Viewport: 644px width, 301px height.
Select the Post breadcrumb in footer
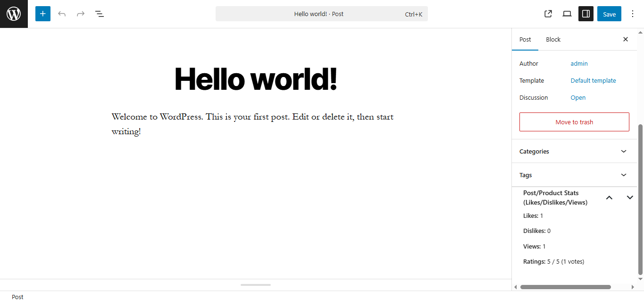point(17,297)
